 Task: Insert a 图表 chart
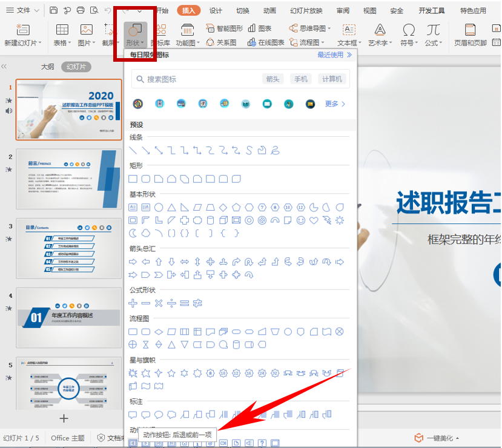(x=260, y=28)
